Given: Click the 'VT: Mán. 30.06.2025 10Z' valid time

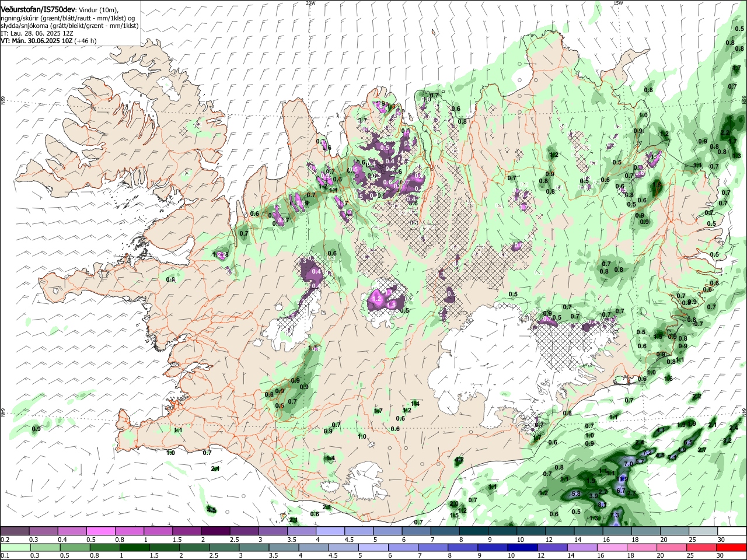Looking at the screenshot, I should pyautogui.click(x=37, y=41).
